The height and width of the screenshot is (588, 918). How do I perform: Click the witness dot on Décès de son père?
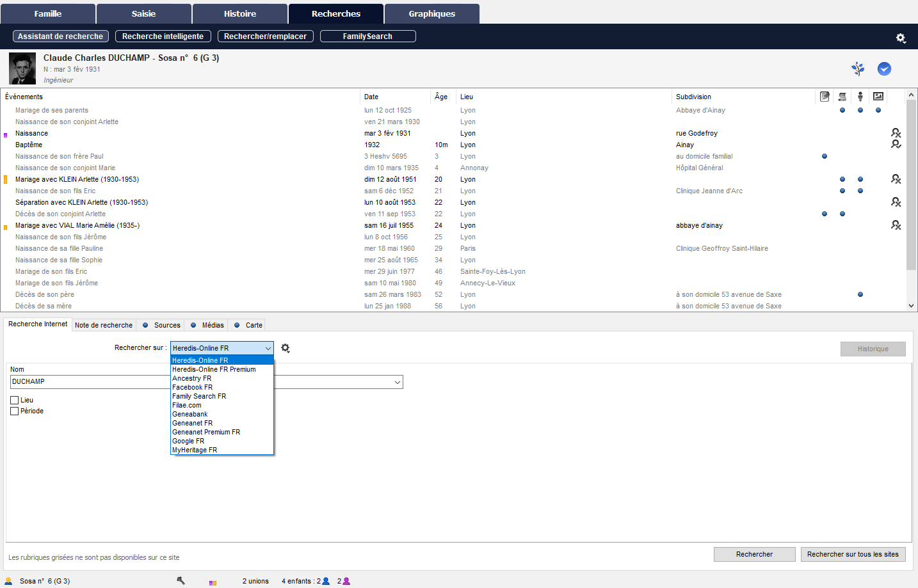pos(860,294)
